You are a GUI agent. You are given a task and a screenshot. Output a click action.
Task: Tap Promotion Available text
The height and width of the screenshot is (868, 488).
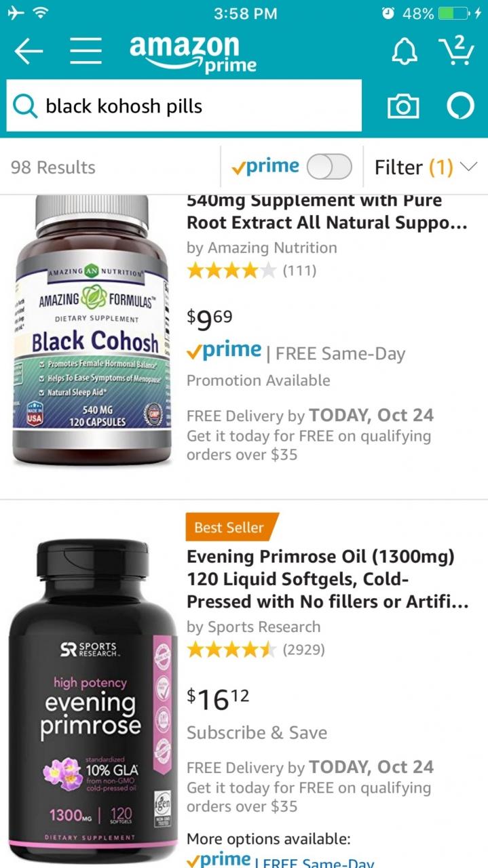point(258,380)
